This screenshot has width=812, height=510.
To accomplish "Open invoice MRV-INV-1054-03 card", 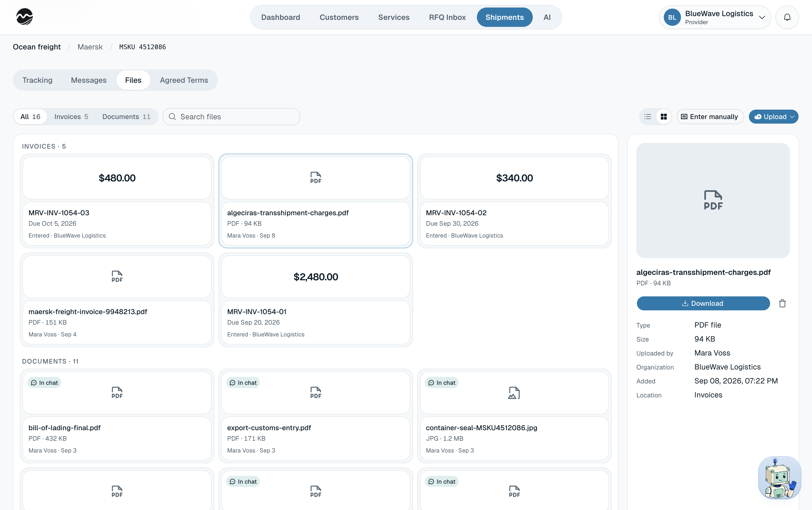I will tap(117, 201).
